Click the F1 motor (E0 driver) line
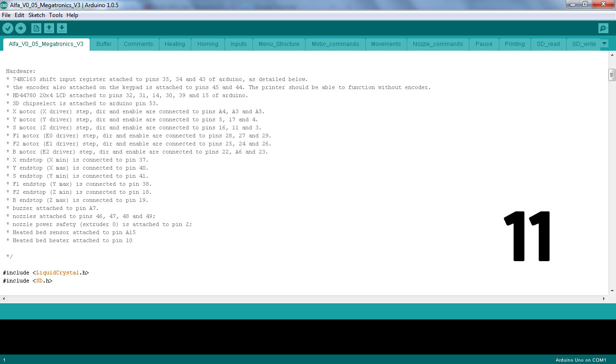The width and height of the screenshot is (616, 364). click(x=139, y=136)
